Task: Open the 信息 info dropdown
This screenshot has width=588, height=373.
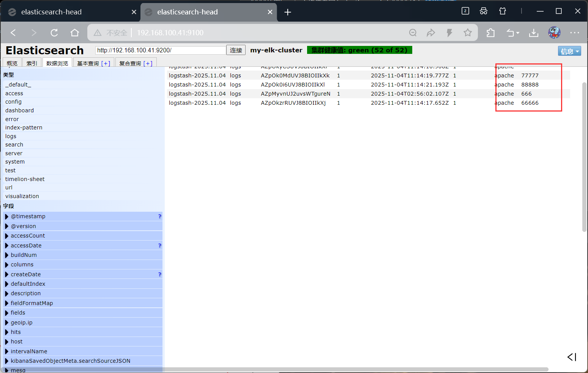Action: click(569, 51)
